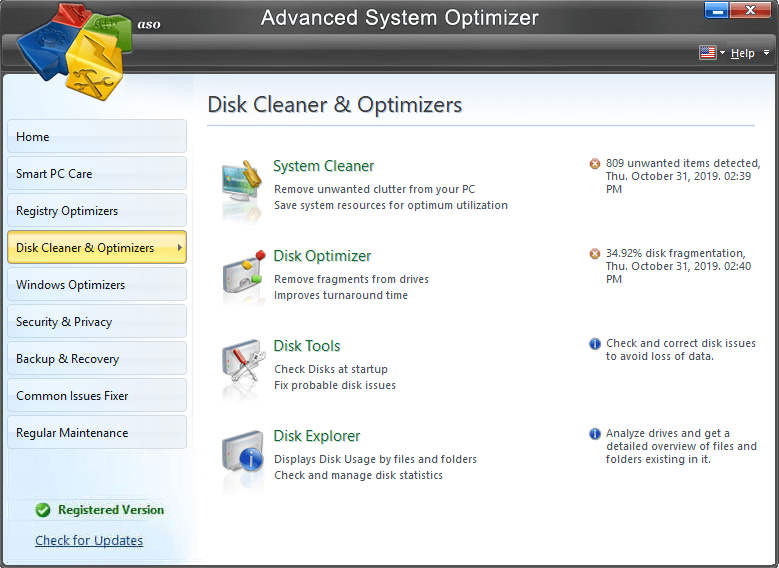Click 'Remove unwanted clutter from your PC' text
The height and width of the screenshot is (568, 779).
[375, 189]
